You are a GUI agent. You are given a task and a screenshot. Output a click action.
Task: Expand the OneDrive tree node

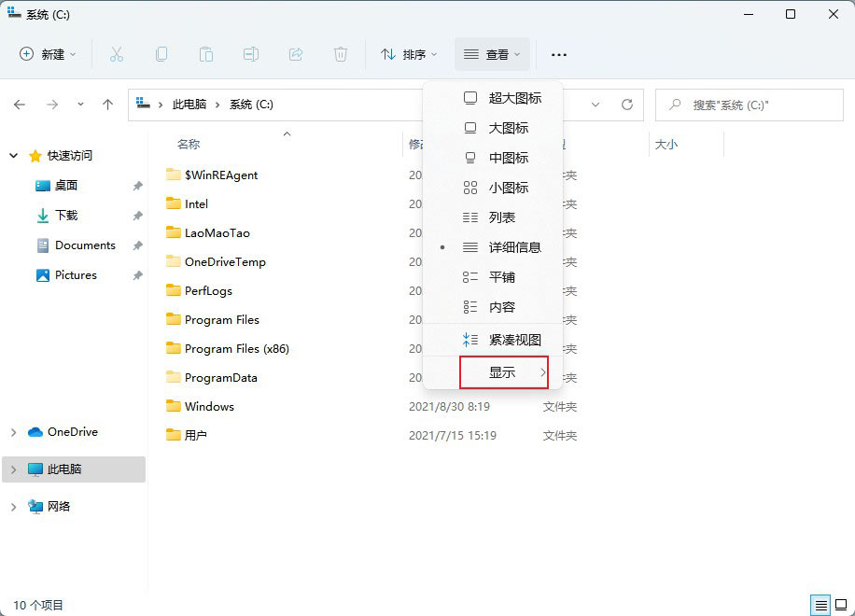(x=14, y=432)
